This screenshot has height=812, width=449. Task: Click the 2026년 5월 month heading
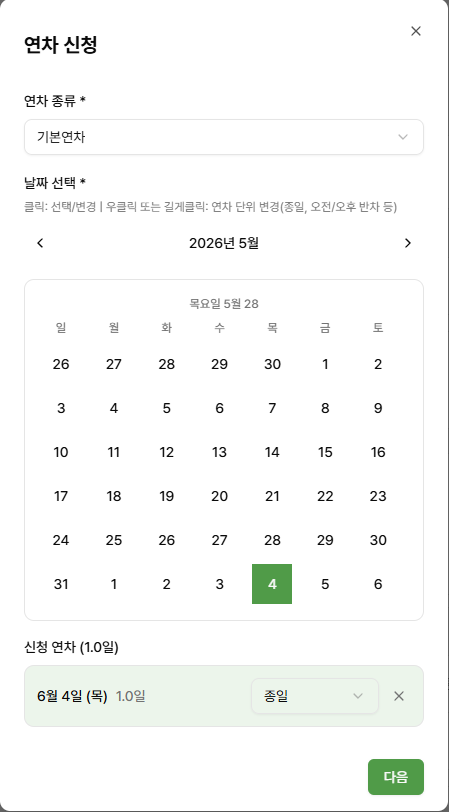pyautogui.click(x=224, y=243)
